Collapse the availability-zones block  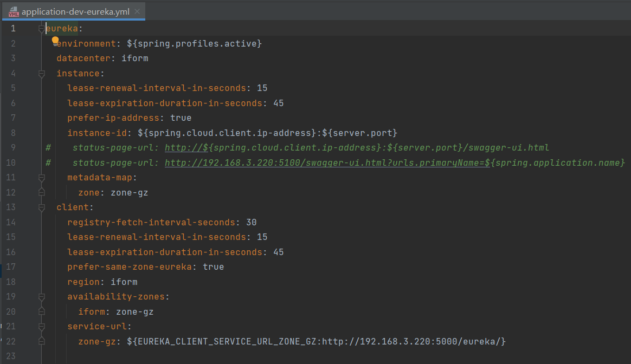coord(42,297)
